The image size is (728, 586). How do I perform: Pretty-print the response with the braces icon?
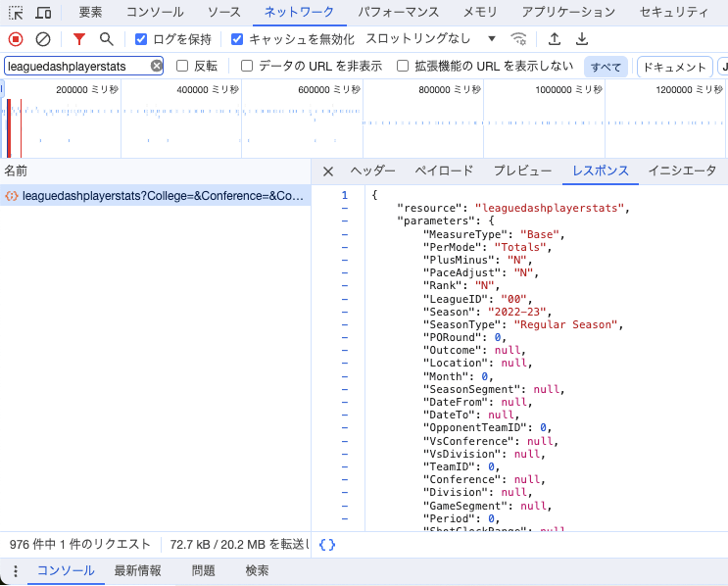327,544
